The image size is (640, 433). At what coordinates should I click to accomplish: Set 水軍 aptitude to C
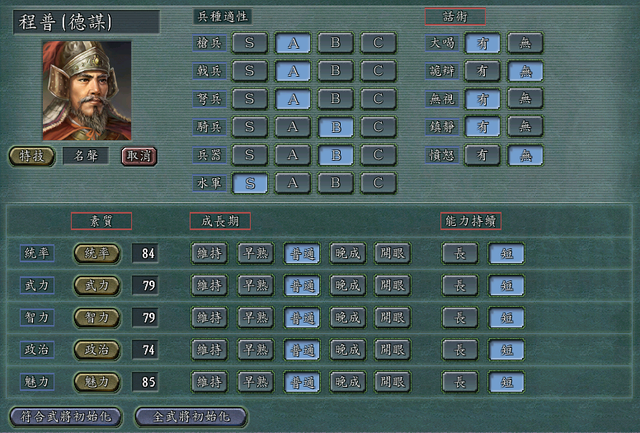[x=378, y=183]
